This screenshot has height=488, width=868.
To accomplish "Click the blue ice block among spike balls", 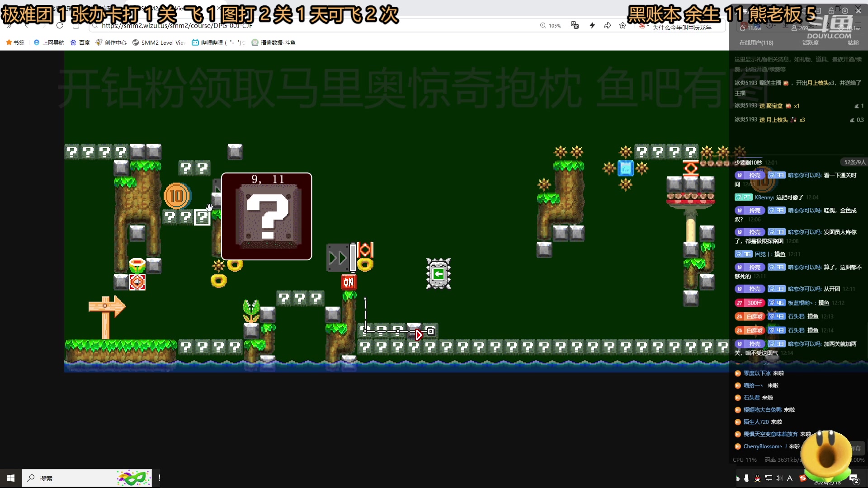I will [x=626, y=168].
